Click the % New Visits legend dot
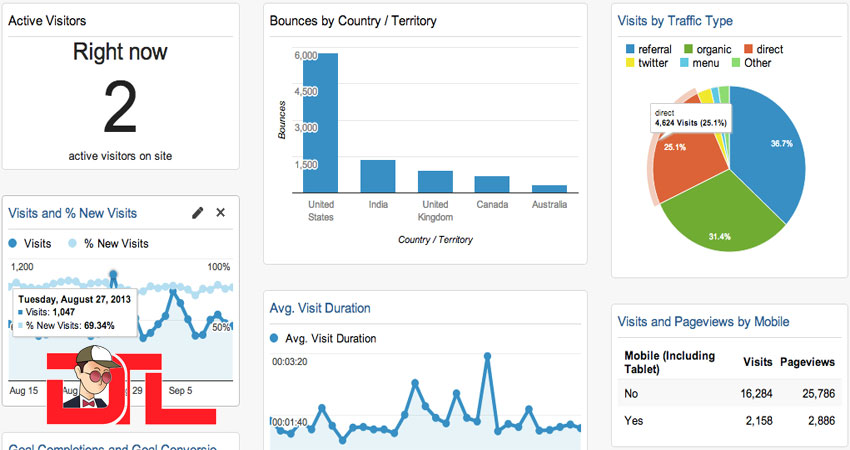The image size is (850, 450). coord(72,243)
